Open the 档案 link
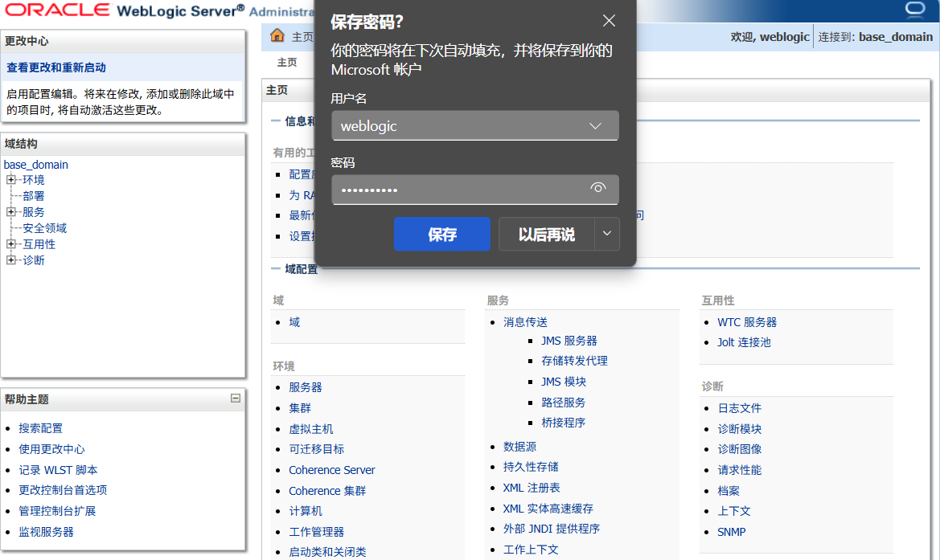This screenshot has width=940, height=560. point(729,491)
